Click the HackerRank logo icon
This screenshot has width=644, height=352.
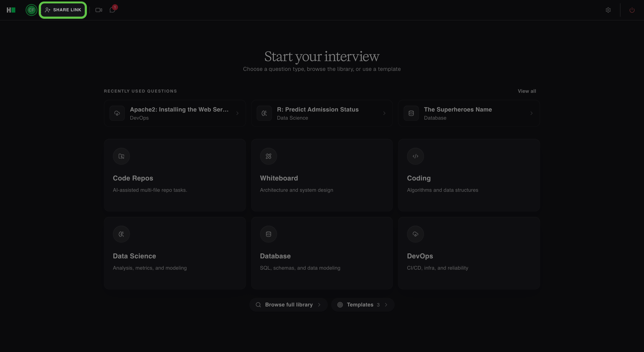(11, 10)
